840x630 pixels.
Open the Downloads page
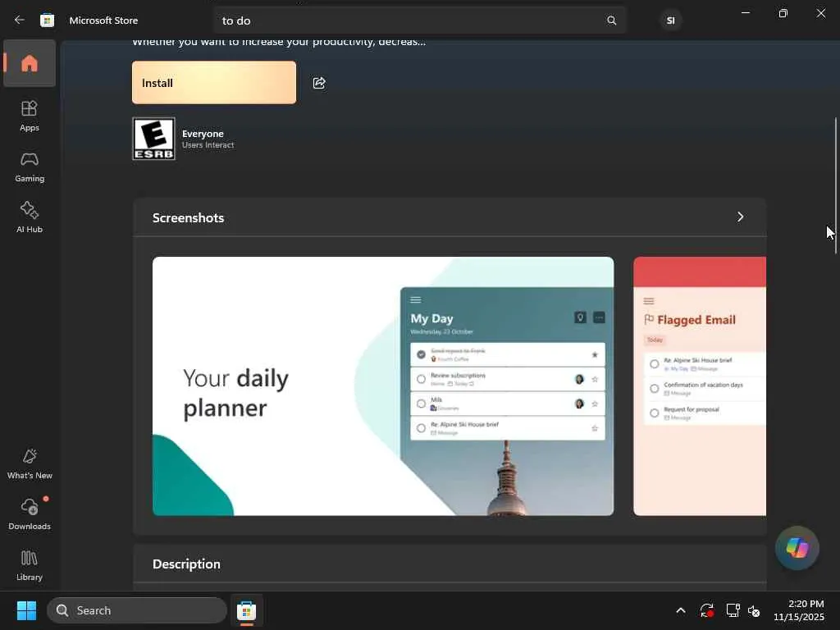30,514
